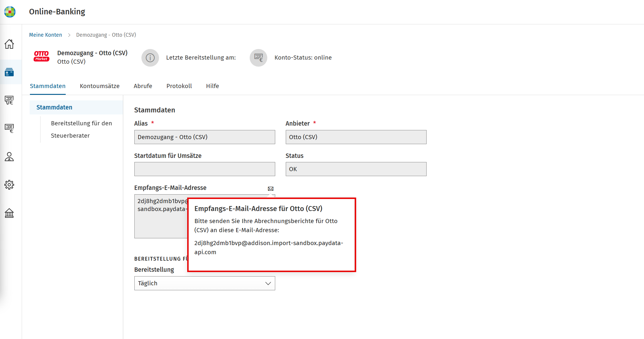Viewport: 644px width, 339px height.
Task: Switch to the Stammdaten tab
Action: pos(48,86)
